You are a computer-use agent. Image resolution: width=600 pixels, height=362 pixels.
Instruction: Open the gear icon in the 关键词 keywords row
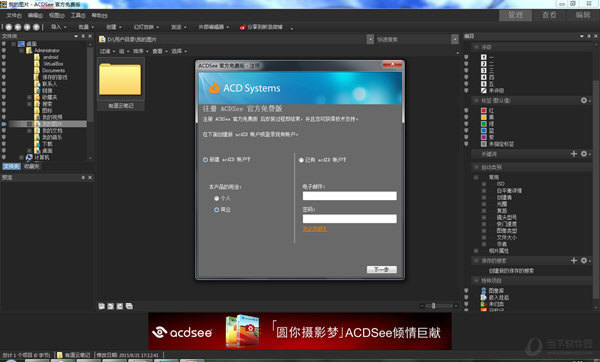pyautogui.click(x=584, y=153)
